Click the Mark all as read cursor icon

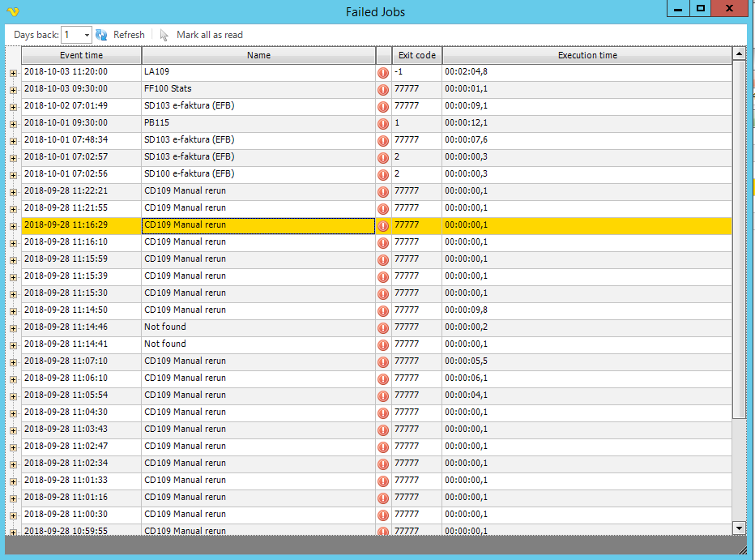(165, 35)
